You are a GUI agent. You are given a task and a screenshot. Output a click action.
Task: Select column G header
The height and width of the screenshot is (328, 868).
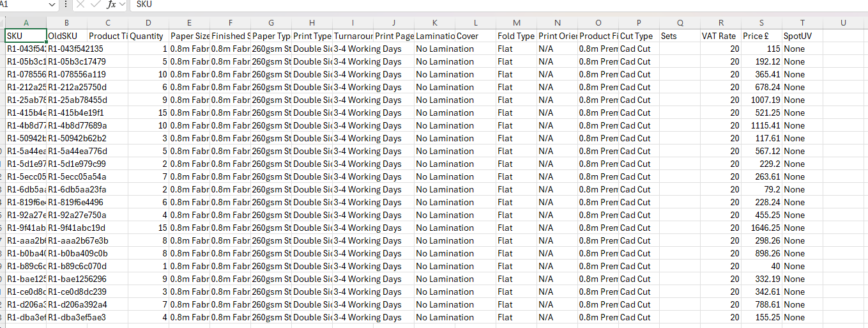pos(271,23)
